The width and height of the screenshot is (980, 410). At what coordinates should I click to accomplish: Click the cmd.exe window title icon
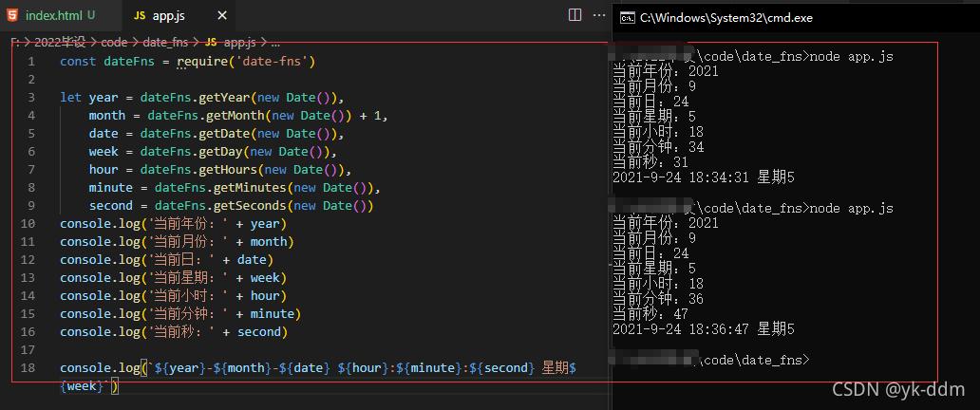(x=627, y=17)
